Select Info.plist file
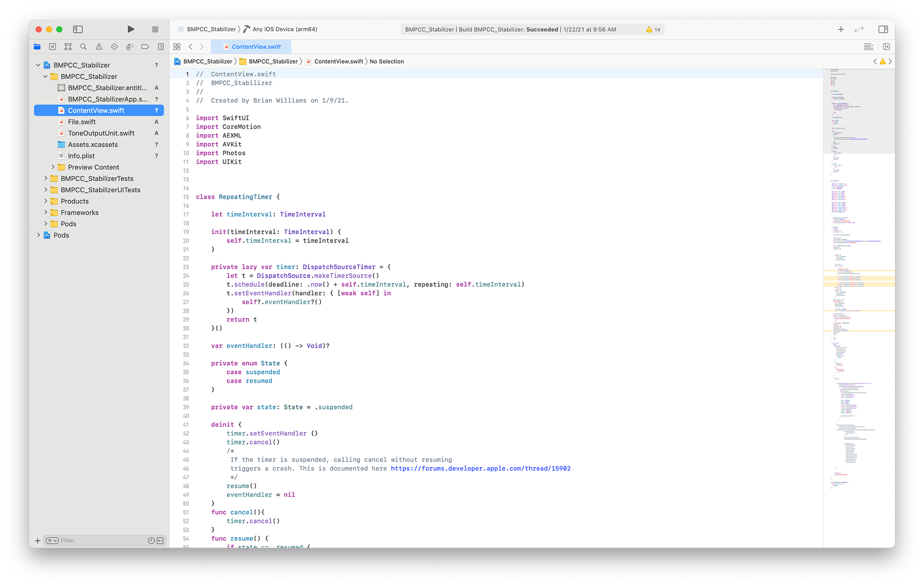Viewport: 924px width, 586px height. coord(99,156)
